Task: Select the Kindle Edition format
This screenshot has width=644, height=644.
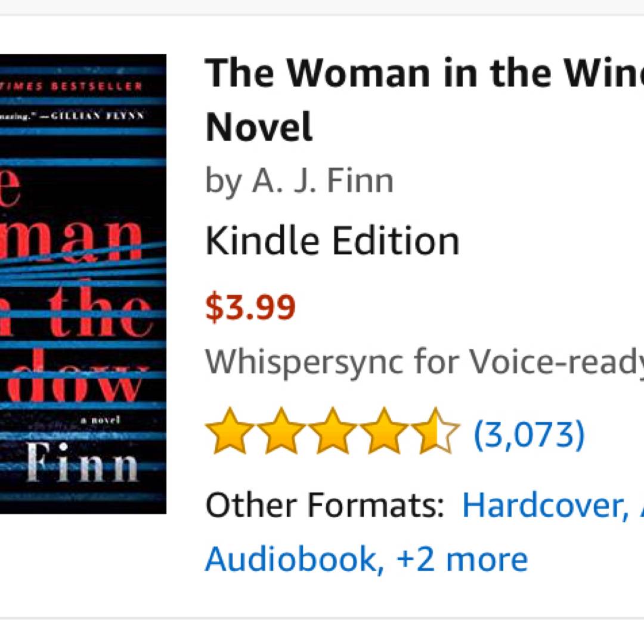Action: tap(332, 241)
